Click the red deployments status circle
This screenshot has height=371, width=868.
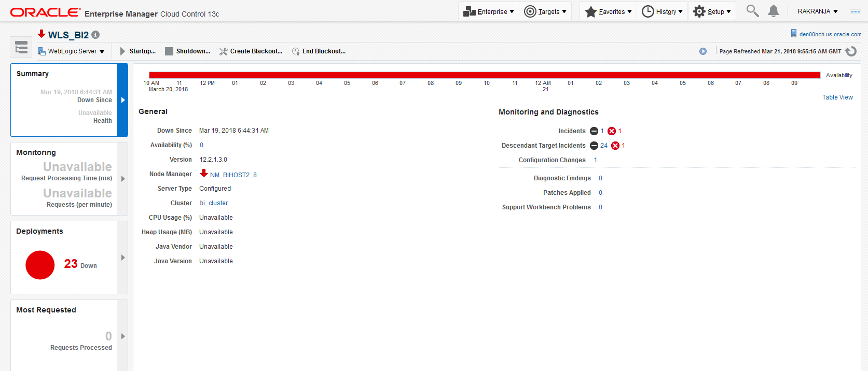coord(40,265)
